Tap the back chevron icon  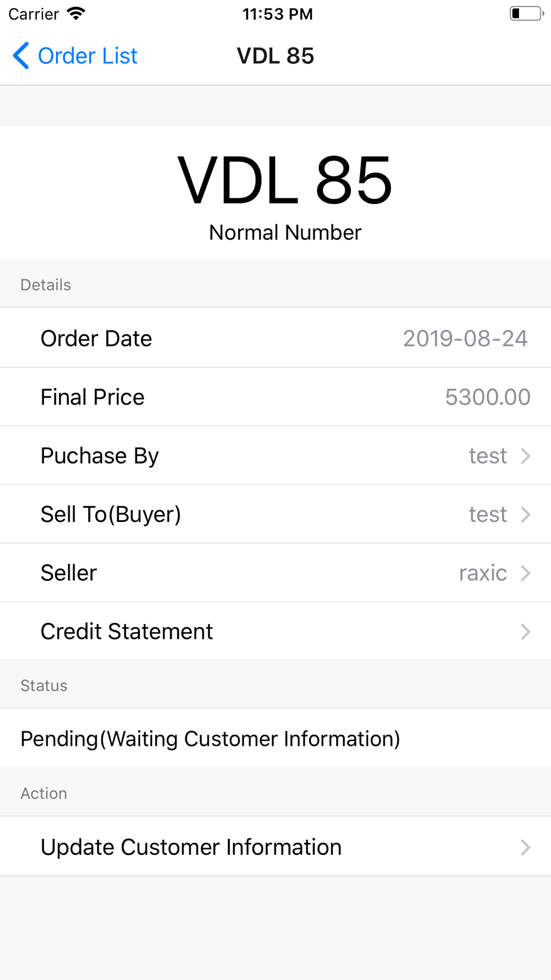tap(21, 56)
